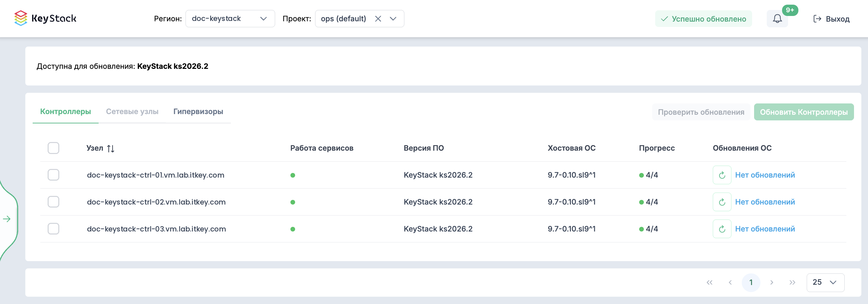Click node name doc-keystack-ctrl-03.vm.lab.itkey.com
This screenshot has width=868, height=304.
tap(156, 229)
